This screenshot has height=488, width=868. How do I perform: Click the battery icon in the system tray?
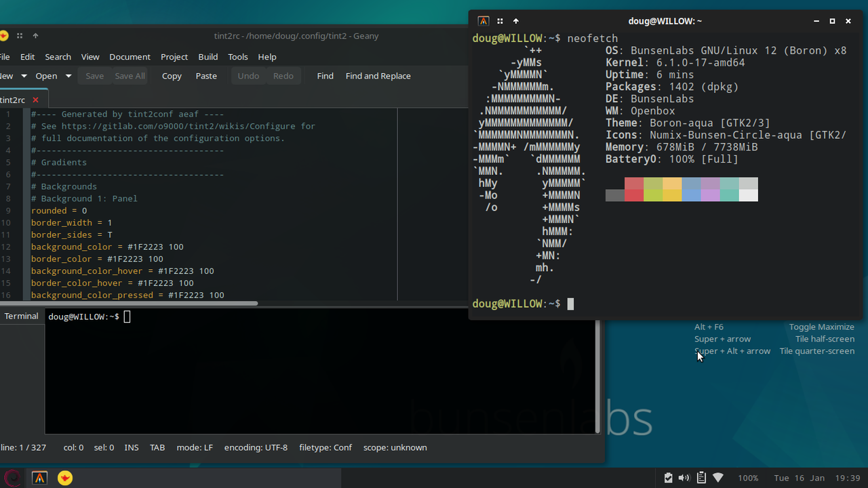click(668, 477)
